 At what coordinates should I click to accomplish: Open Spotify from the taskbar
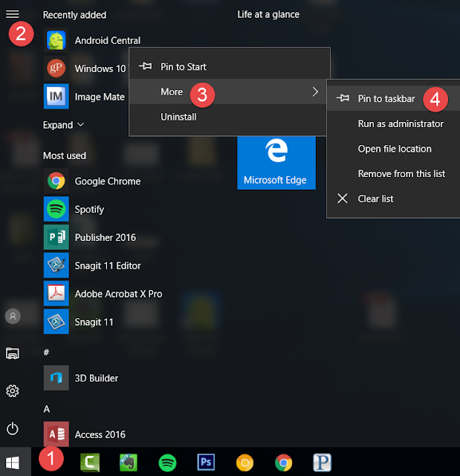pyautogui.click(x=167, y=463)
